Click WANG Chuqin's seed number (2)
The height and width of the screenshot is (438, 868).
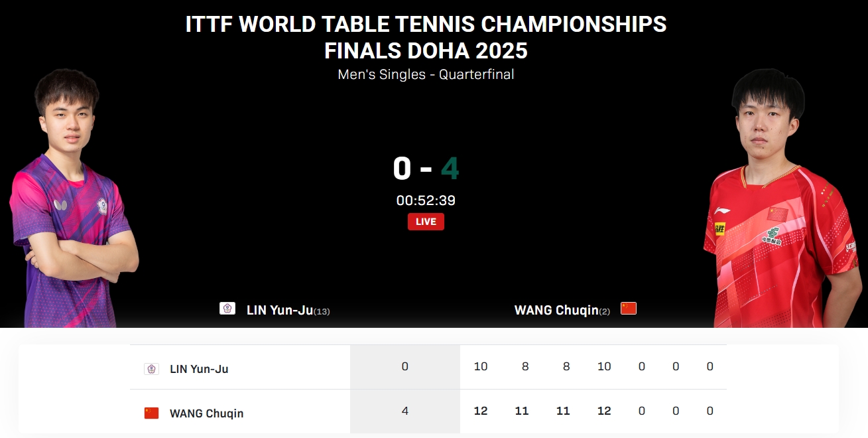coord(604,311)
